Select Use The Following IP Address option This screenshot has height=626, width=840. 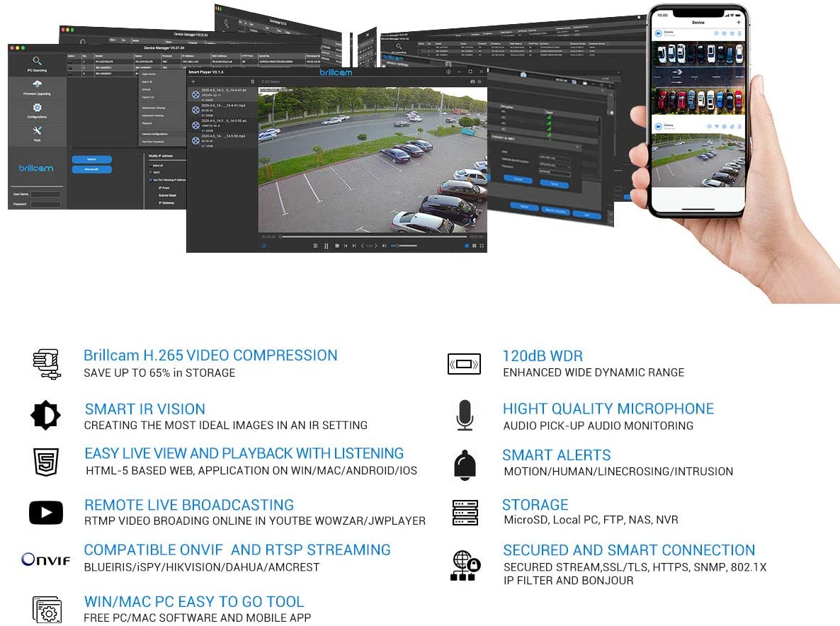[151, 180]
